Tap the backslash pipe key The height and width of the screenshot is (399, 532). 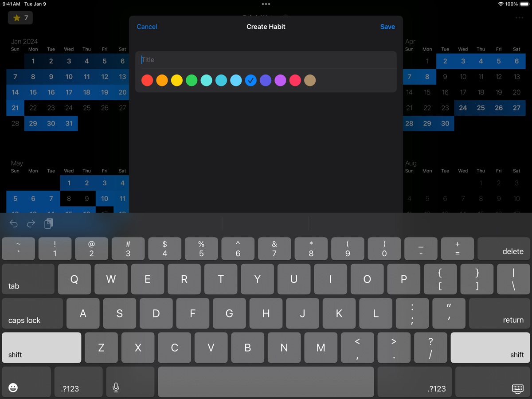(514, 279)
